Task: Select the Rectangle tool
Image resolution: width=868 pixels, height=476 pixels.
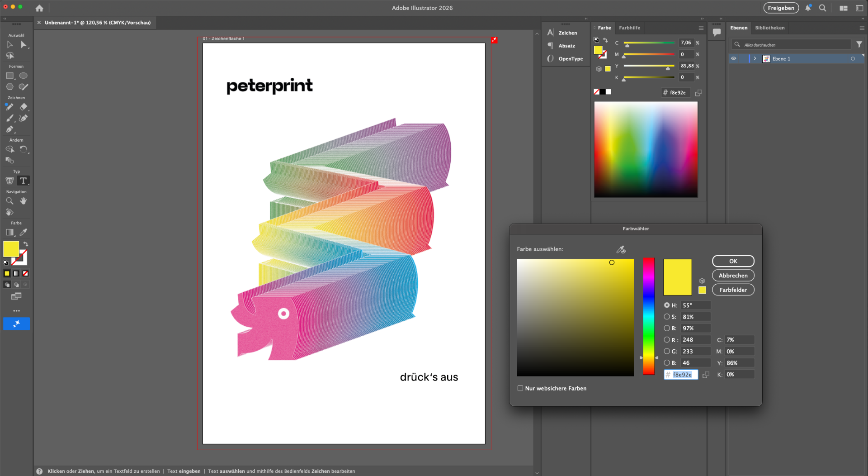Action: click(x=9, y=76)
